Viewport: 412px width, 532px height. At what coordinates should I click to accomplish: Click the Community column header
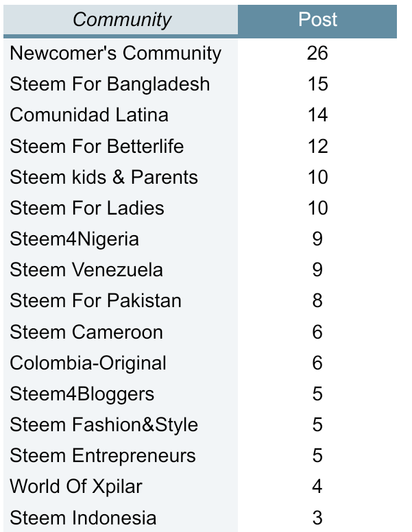[x=121, y=20]
